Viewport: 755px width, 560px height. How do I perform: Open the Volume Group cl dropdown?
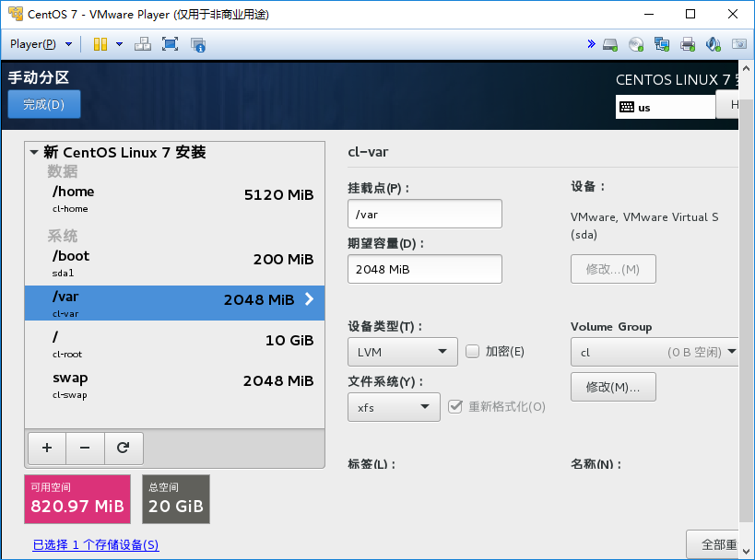point(655,352)
